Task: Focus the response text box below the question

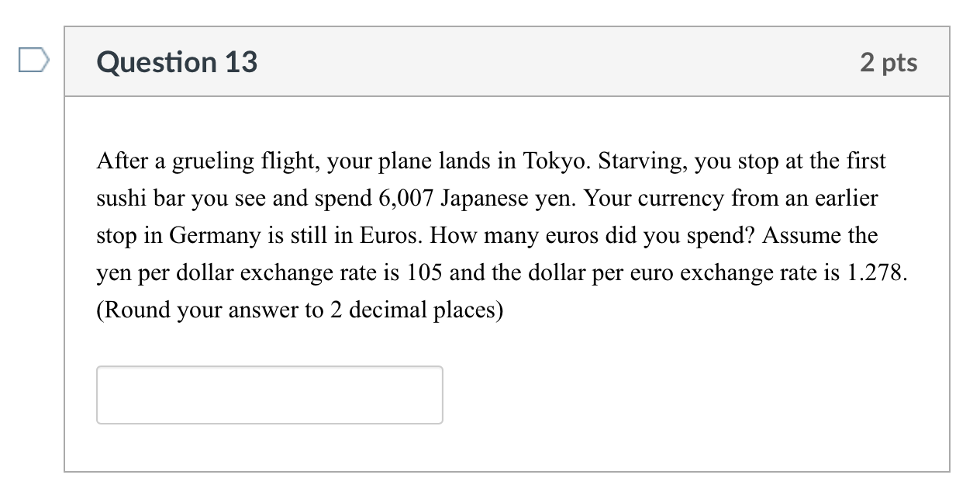Action: tap(269, 395)
